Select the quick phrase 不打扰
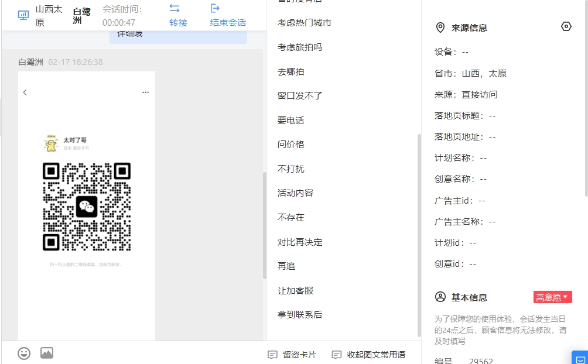This screenshot has width=588, height=364. click(290, 169)
